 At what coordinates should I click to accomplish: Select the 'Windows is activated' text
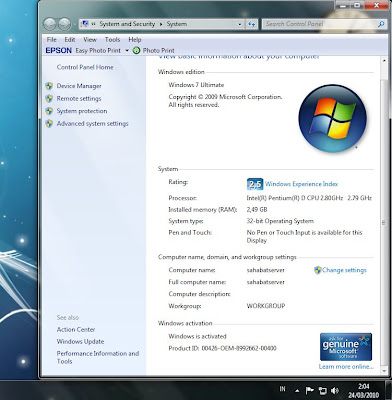coord(197,336)
